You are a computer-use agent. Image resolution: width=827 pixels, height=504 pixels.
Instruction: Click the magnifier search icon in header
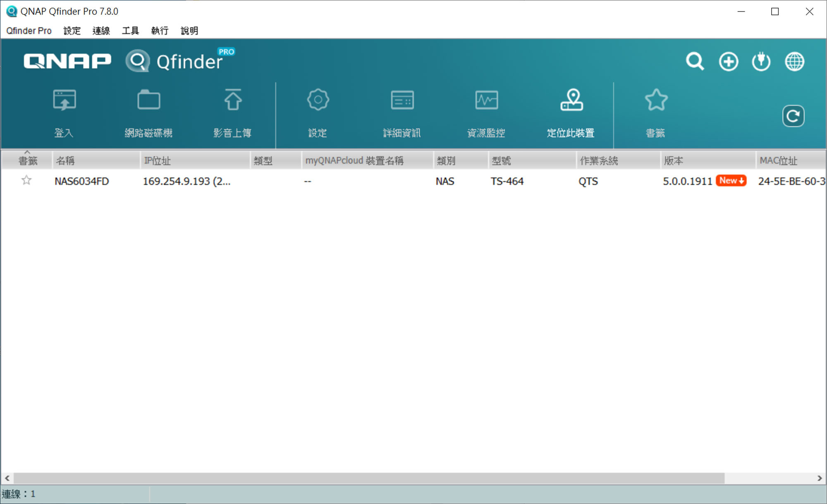pyautogui.click(x=695, y=62)
